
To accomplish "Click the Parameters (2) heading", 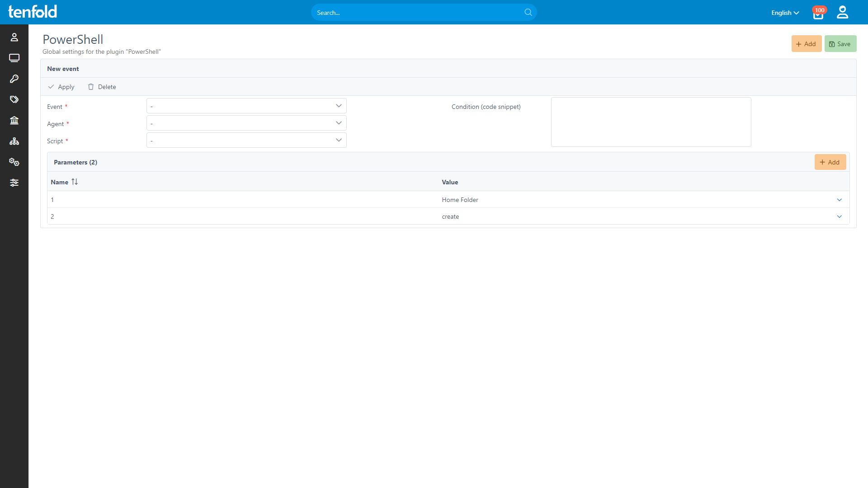I will [75, 162].
